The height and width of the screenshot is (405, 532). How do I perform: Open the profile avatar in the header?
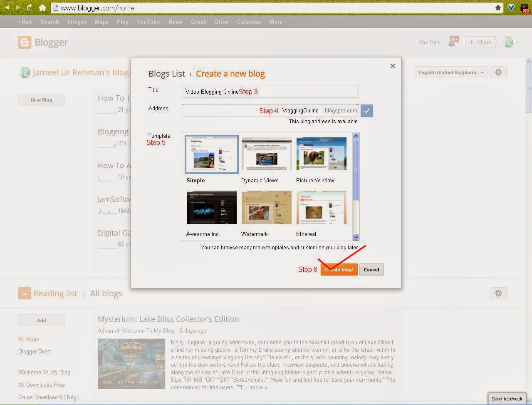coord(509,42)
